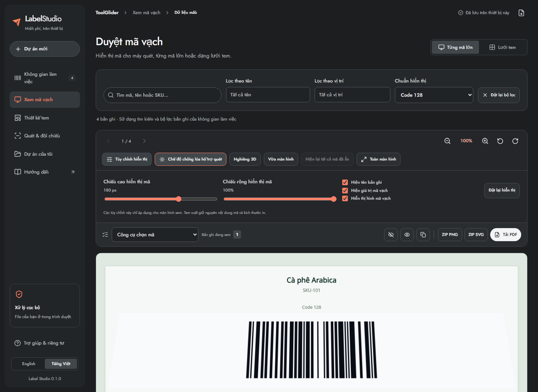This screenshot has height=392, width=538.
Task: Click the export file icon in top-right corner
Action: tap(522, 13)
